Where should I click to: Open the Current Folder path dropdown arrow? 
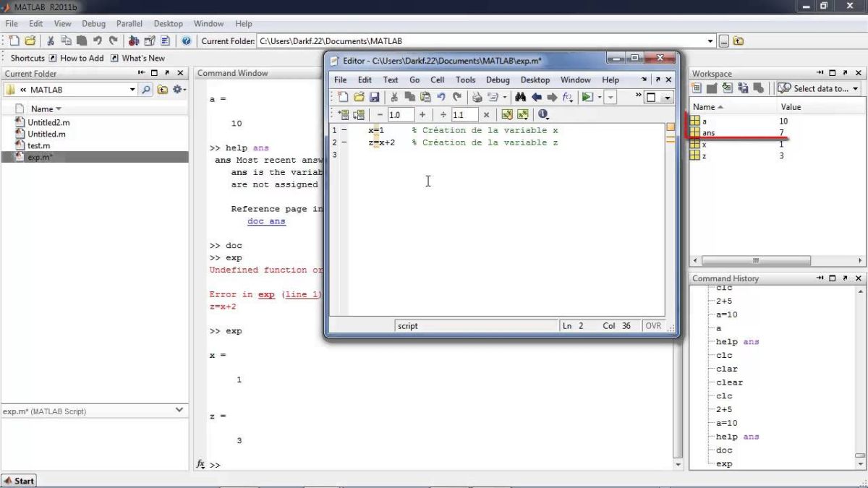710,41
